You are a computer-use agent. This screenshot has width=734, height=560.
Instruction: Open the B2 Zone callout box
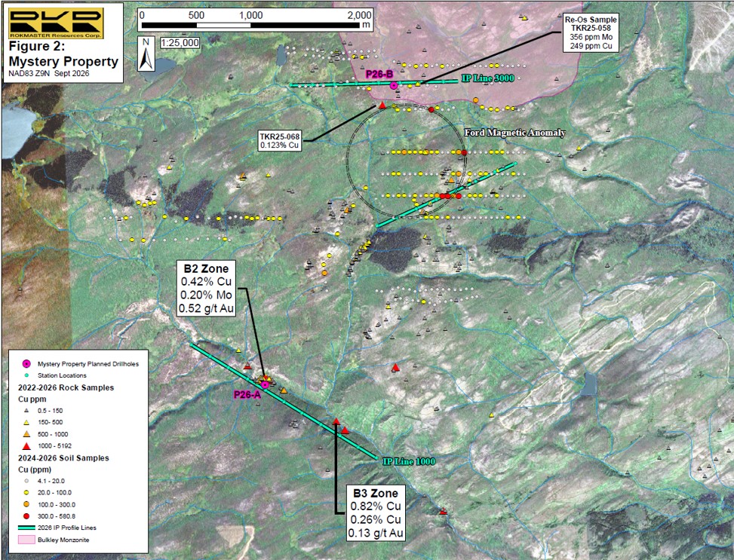[x=207, y=289]
